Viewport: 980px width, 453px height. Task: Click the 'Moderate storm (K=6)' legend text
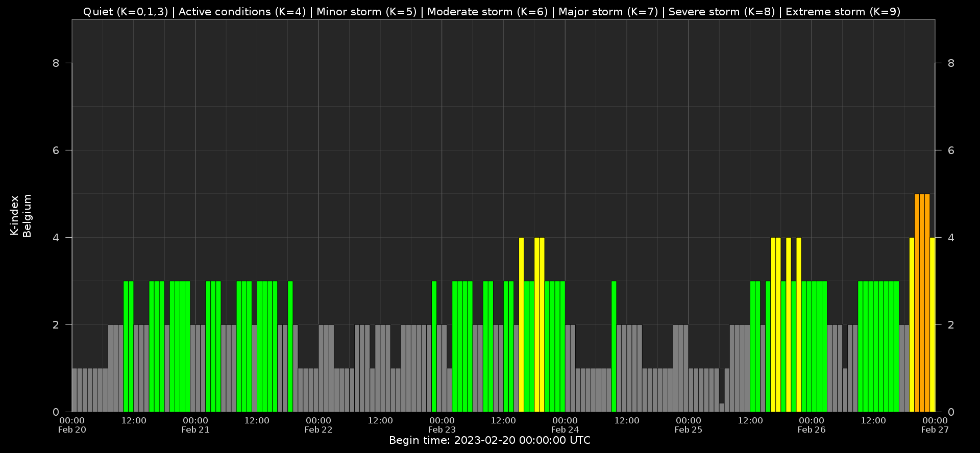pos(487,12)
